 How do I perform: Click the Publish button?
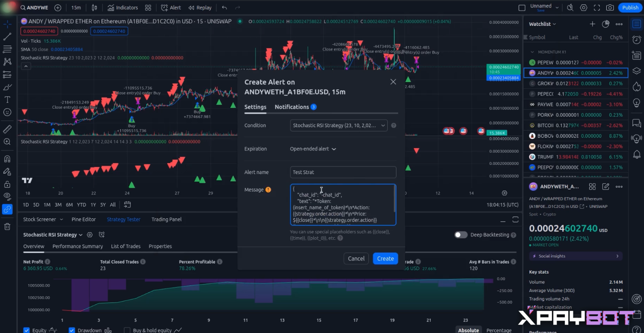[630, 8]
